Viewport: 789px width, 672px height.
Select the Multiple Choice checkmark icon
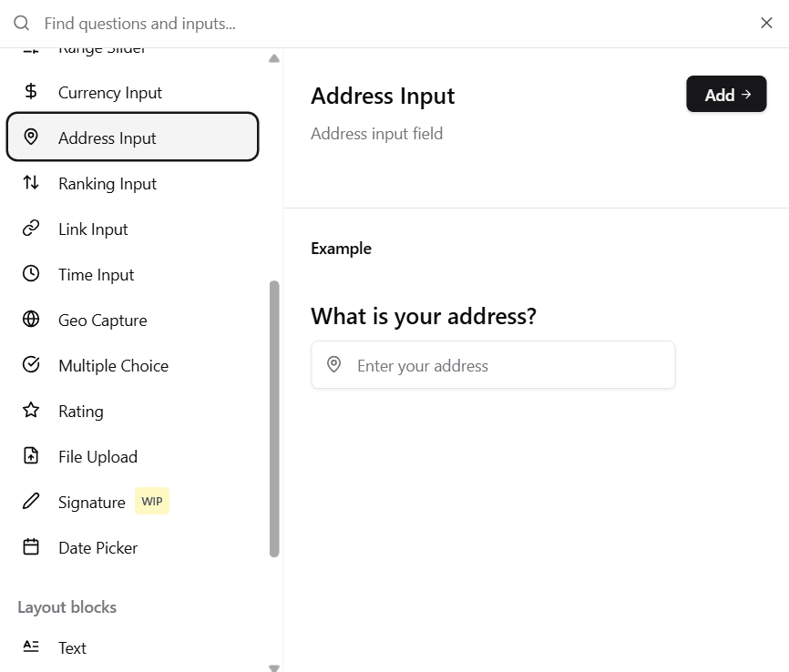click(31, 365)
